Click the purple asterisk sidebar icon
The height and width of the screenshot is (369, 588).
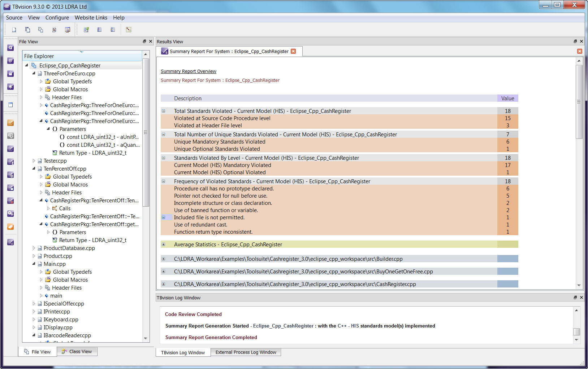(10, 87)
